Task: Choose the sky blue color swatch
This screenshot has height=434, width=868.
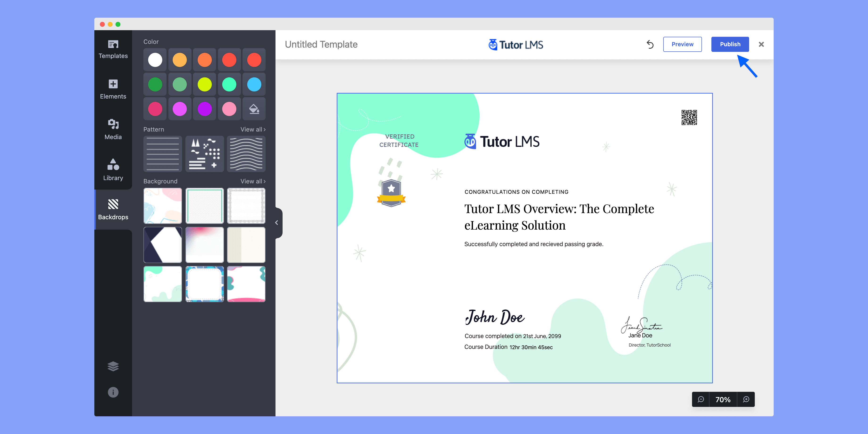Action: (254, 84)
